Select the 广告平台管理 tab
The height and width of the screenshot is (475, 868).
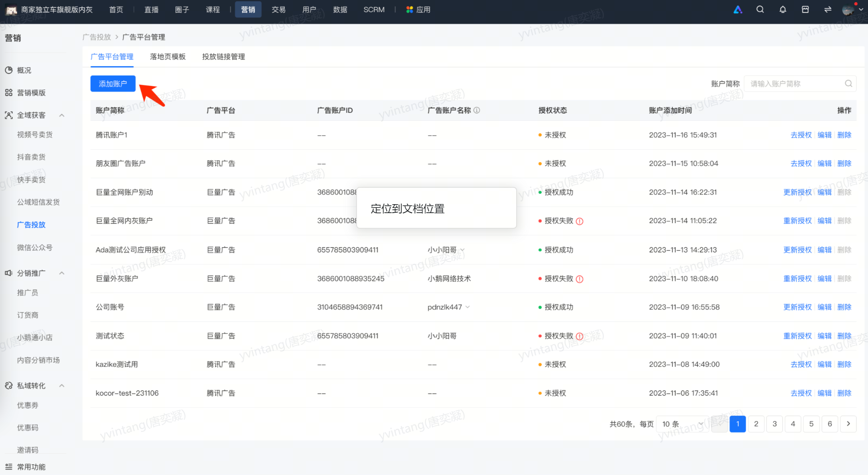[112, 57]
